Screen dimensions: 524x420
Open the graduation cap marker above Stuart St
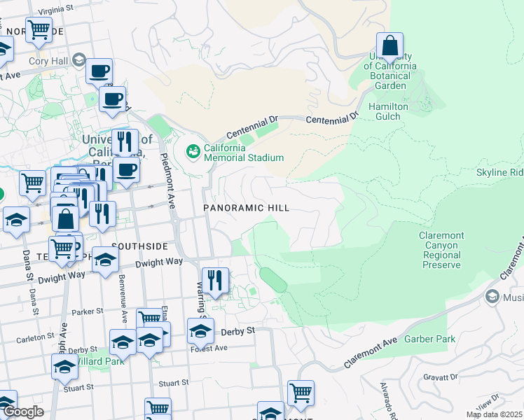[65, 367]
